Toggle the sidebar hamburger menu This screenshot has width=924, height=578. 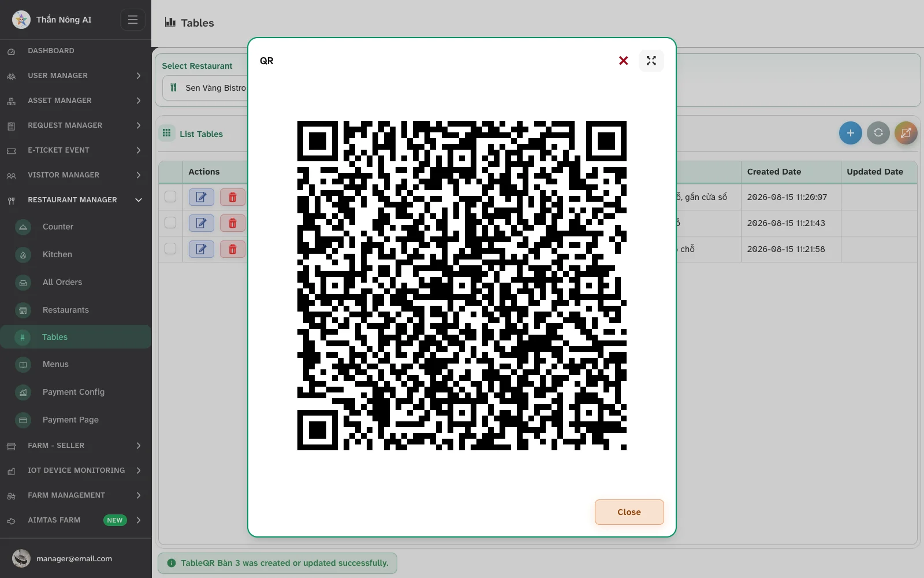coord(133,20)
